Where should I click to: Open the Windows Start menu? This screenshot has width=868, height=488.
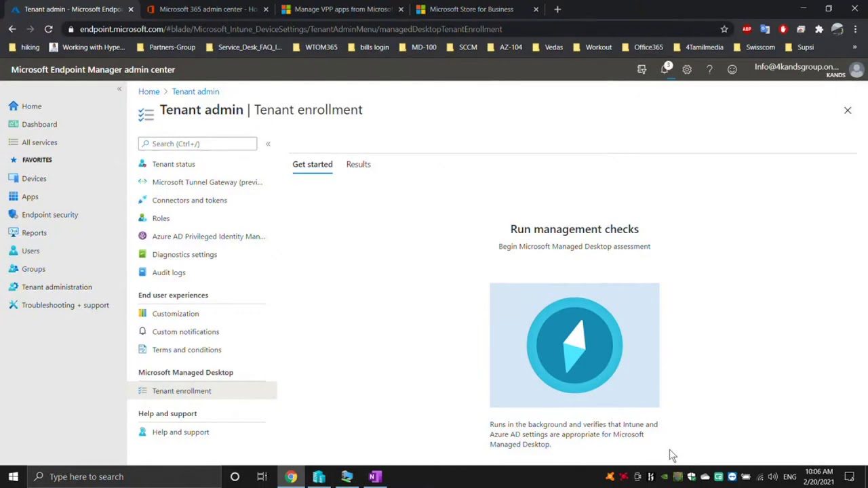coord(13,476)
